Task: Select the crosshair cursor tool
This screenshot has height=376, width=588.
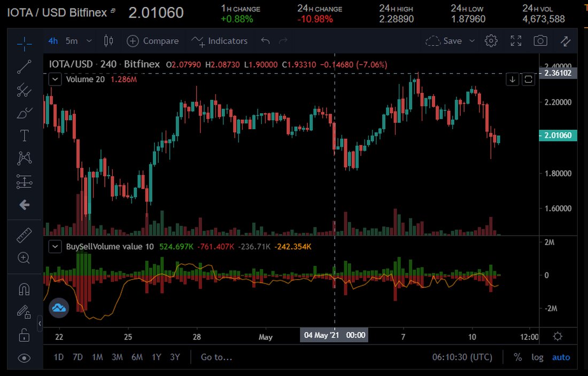Action: [x=25, y=44]
